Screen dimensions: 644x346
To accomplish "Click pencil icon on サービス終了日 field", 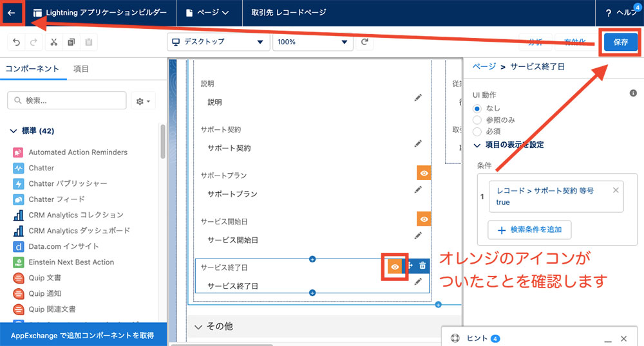I will pyautogui.click(x=418, y=282).
